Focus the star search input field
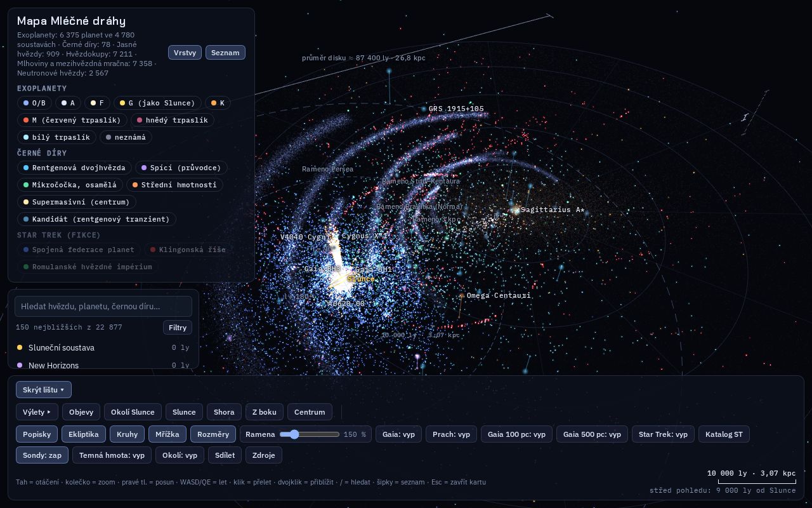Image resolution: width=812 pixels, height=508 pixels. [x=103, y=306]
